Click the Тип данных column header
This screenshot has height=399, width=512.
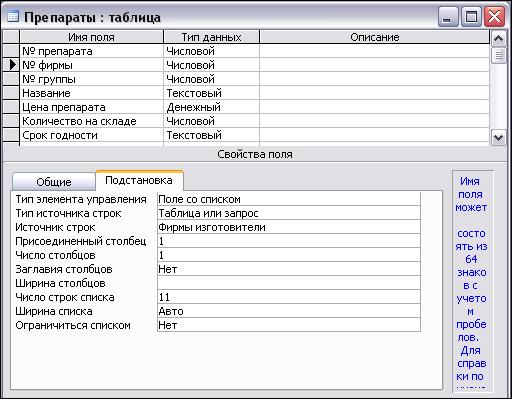coord(211,37)
